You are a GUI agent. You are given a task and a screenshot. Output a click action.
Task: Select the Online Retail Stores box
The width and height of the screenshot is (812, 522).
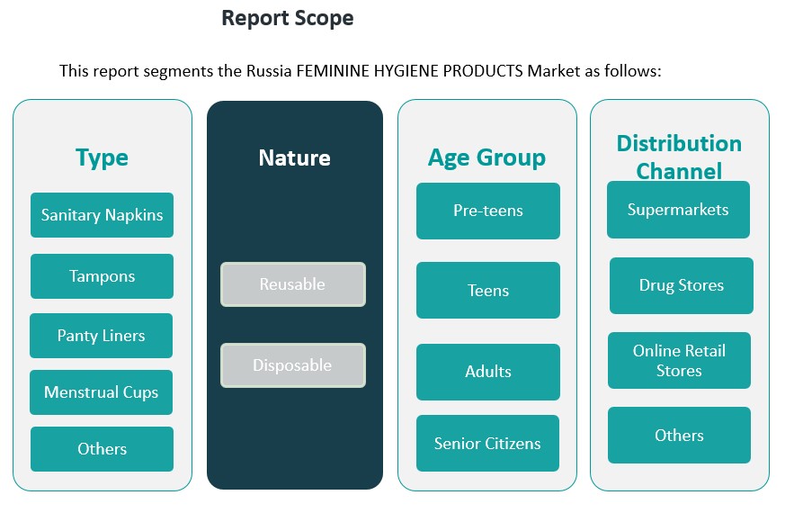[679, 361]
